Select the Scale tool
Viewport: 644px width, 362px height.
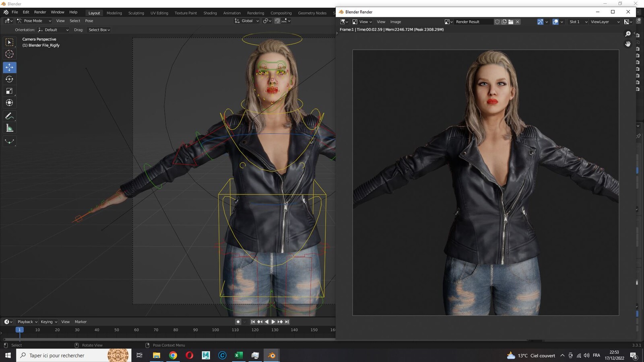pos(9,91)
